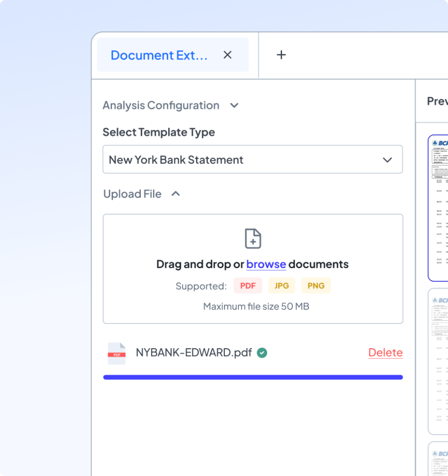Close the Document Ext… tab
Viewport: 448px width, 476px height.
[227, 55]
